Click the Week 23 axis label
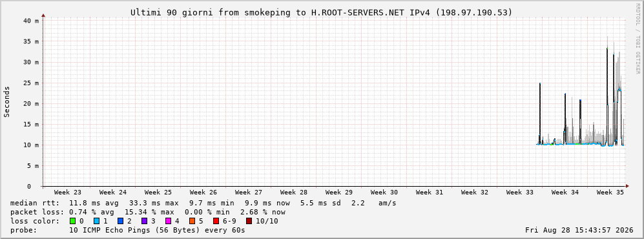Viewport: 644px width, 239px height. [x=67, y=192]
